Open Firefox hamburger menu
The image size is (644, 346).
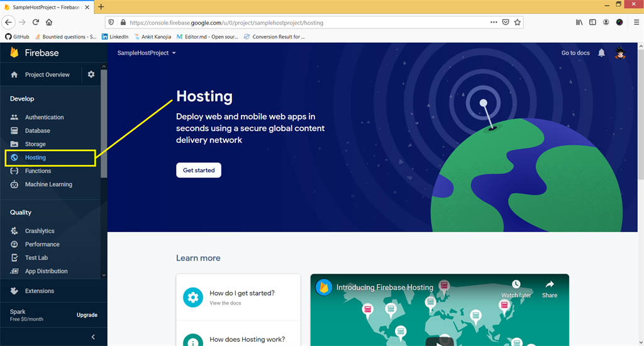pyautogui.click(x=636, y=22)
